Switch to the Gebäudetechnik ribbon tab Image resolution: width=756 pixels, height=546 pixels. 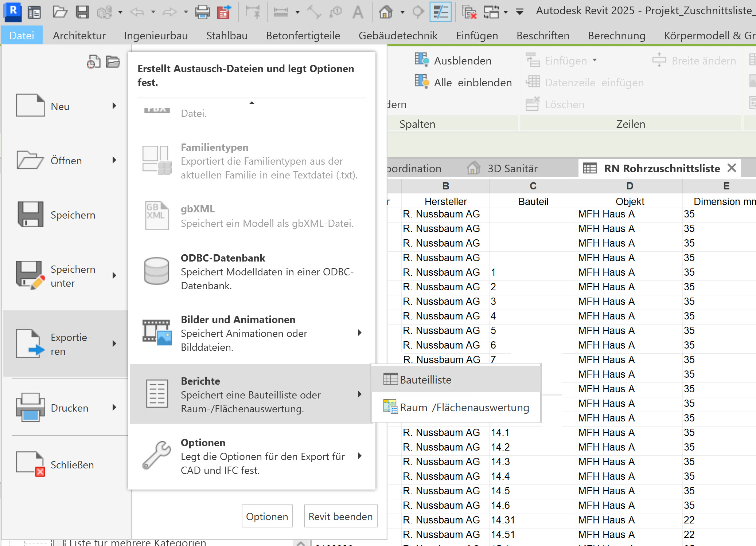pyautogui.click(x=398, y=35)
